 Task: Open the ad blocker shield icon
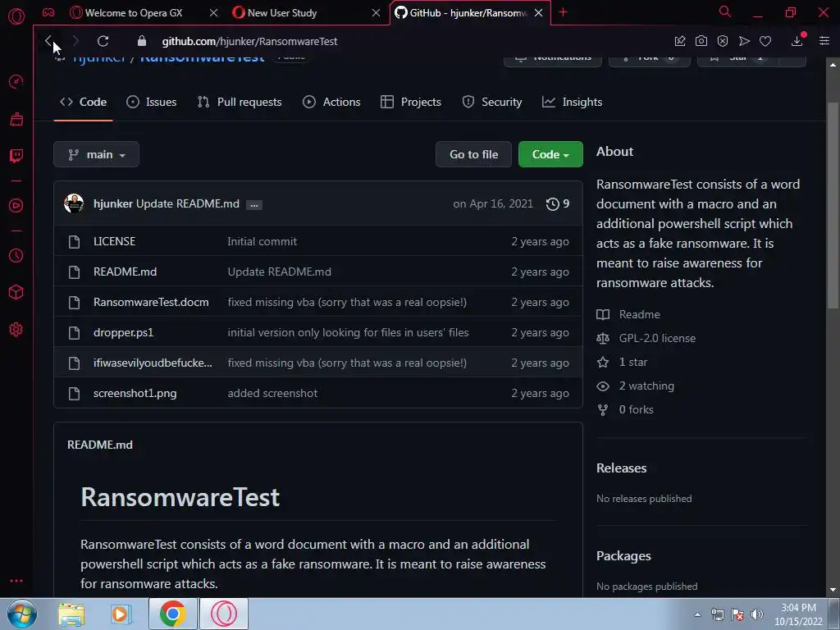tap(723, 41)
